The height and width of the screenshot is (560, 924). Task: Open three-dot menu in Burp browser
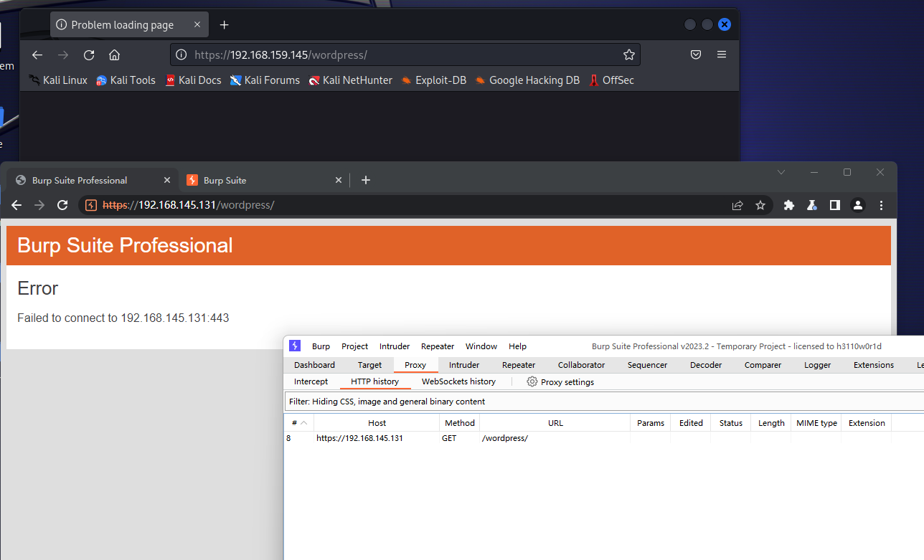(x=882, y=205)
